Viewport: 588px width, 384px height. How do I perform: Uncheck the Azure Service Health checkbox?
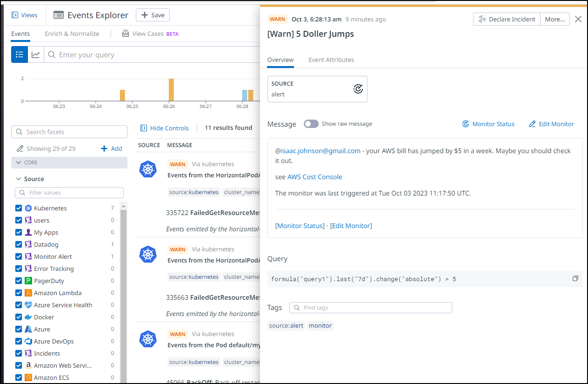[19, 305]
